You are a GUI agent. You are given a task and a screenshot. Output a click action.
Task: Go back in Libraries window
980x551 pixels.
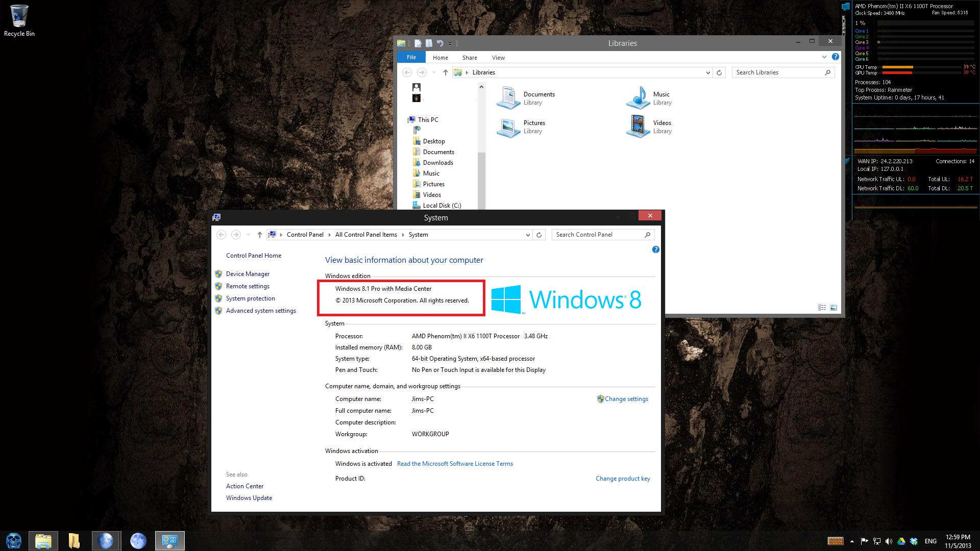pyautogui.click(x=407, y=72)
